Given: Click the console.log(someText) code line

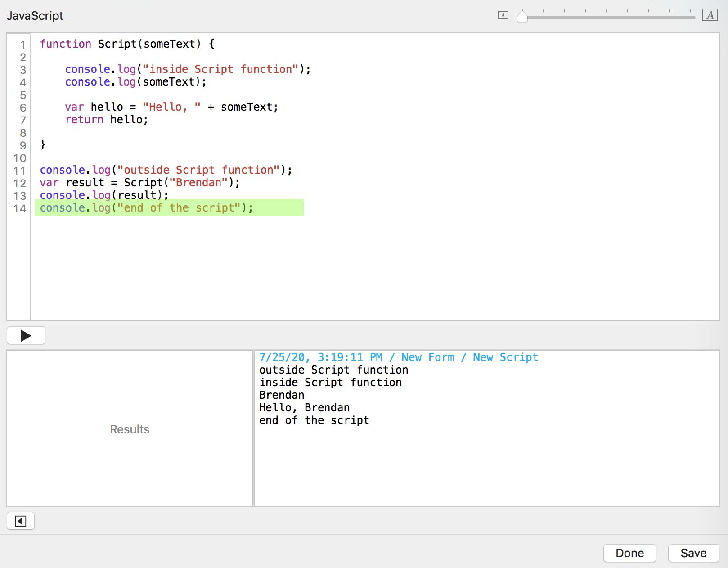Looking at the screenshot, I should (135, 82).
